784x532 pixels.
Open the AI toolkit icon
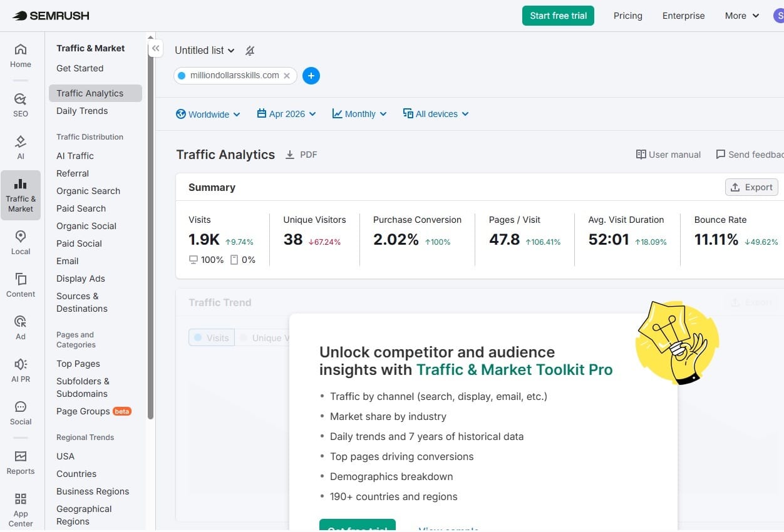[x=21, y=147]
